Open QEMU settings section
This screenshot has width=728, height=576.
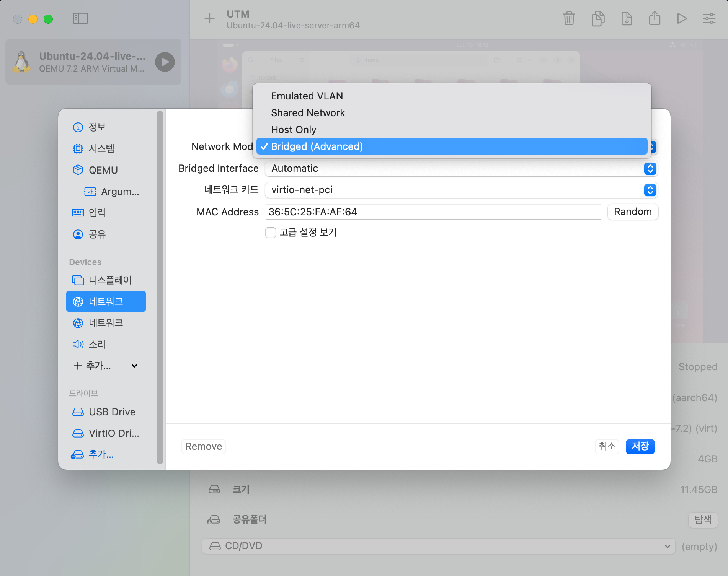[106, 170]
